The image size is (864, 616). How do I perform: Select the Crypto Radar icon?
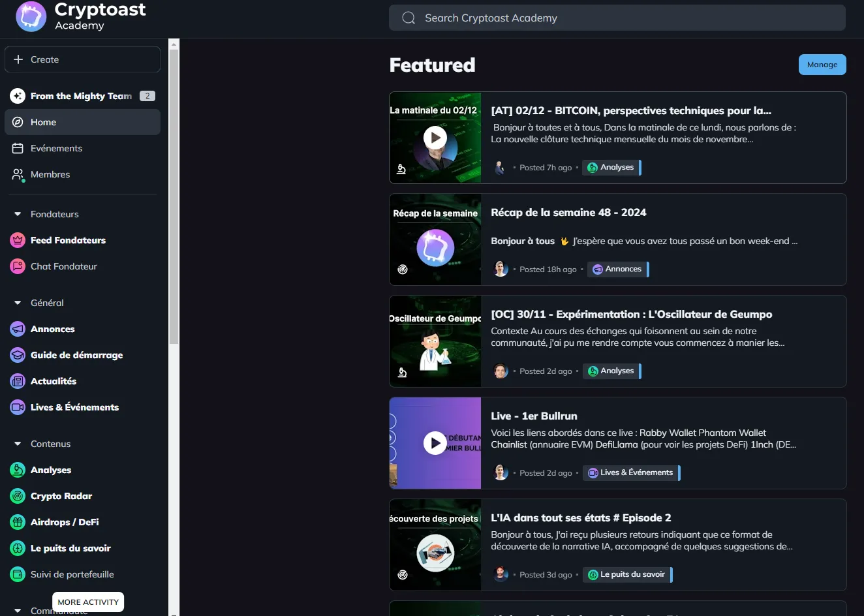(x=18, y=496)
